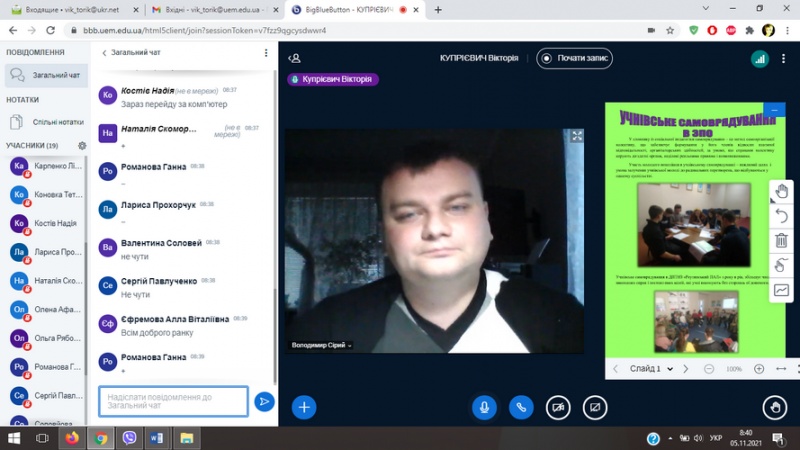Viewport: 800px width, 450px height.
Task: Click the raise hand button at bottom right
Action: pyautogui.click(x=773, y=407)
